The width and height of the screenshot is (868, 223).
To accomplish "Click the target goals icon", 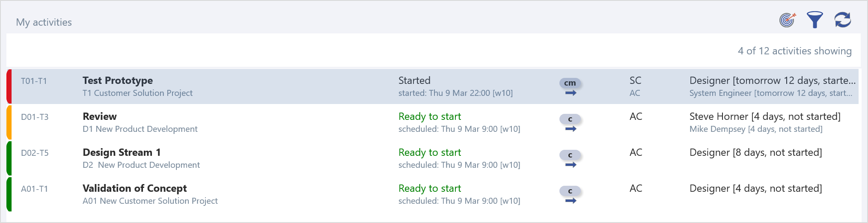I will pos(787,20).
